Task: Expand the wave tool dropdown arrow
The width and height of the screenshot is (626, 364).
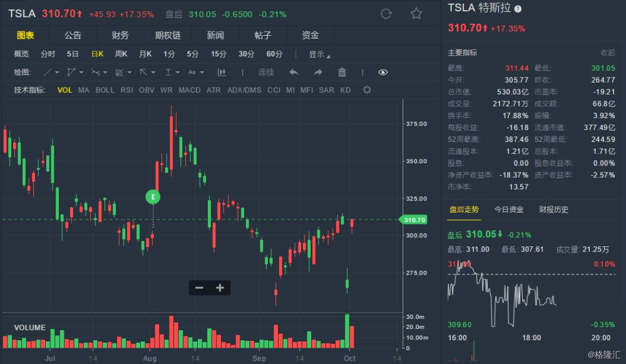Action: 105,73
